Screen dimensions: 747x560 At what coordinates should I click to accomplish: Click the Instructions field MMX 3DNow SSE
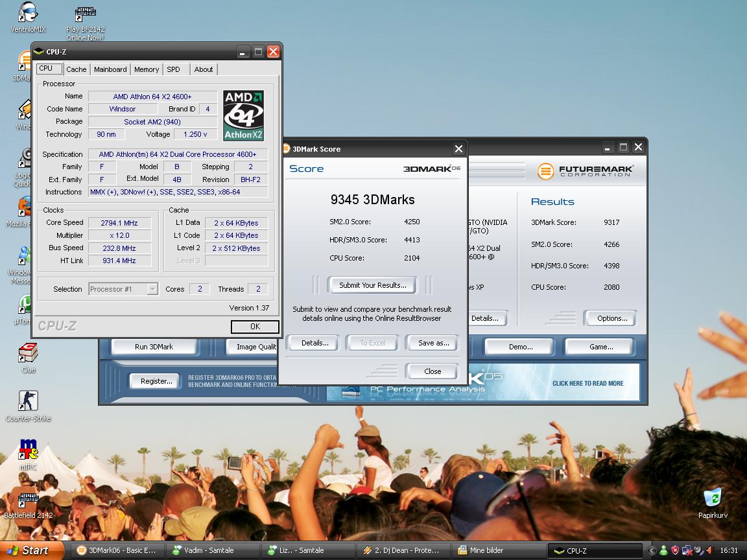click(178, 192)
